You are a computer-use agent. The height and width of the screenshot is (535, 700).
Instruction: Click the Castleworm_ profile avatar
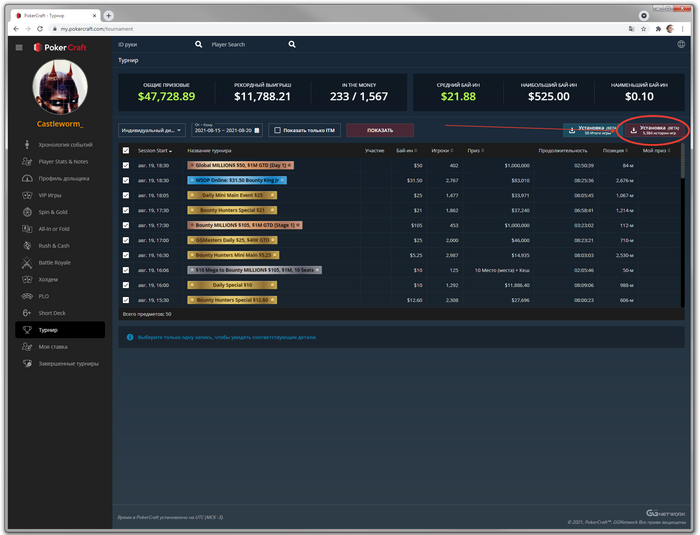pos(60,87)
